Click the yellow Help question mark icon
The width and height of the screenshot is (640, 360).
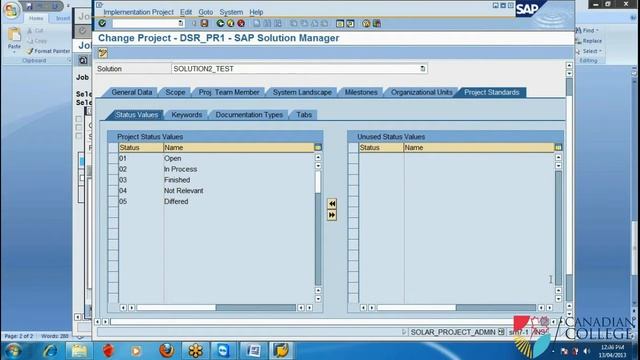[366, 23]
